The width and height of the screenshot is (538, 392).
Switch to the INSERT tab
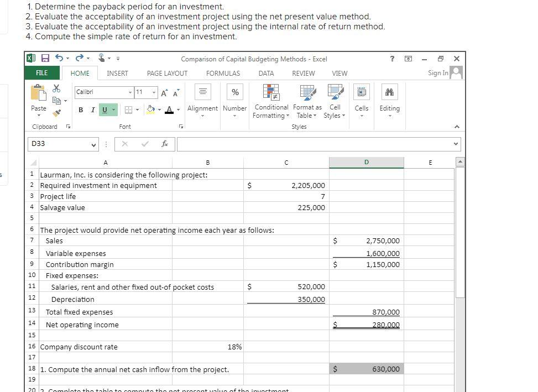click(x=117, y=74)
